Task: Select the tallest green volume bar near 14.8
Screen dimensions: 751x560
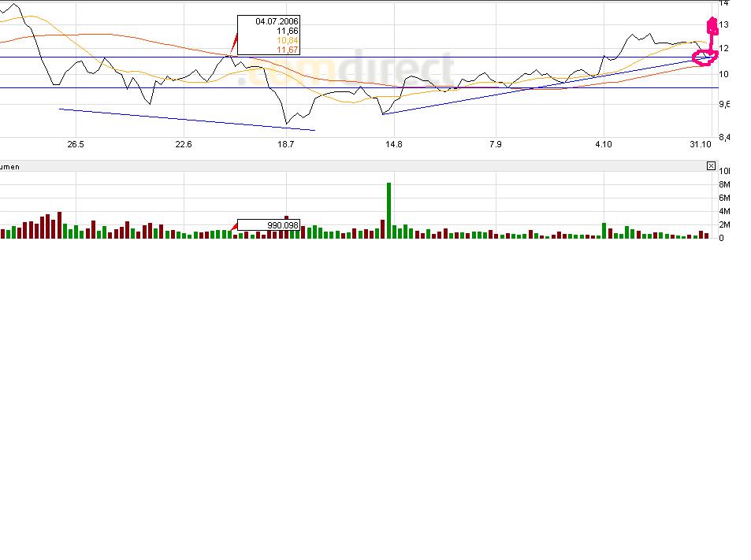Action: pos(389,210)
